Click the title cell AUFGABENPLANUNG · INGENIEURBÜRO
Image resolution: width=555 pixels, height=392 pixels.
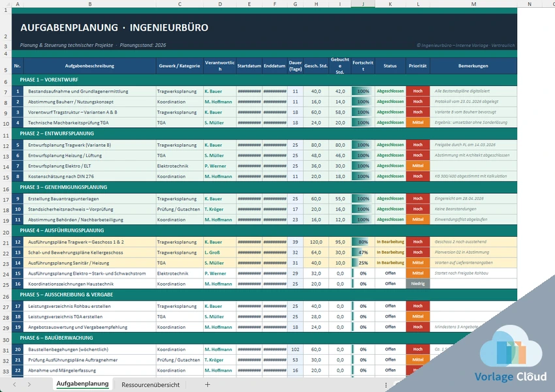(x=114, y=27)
